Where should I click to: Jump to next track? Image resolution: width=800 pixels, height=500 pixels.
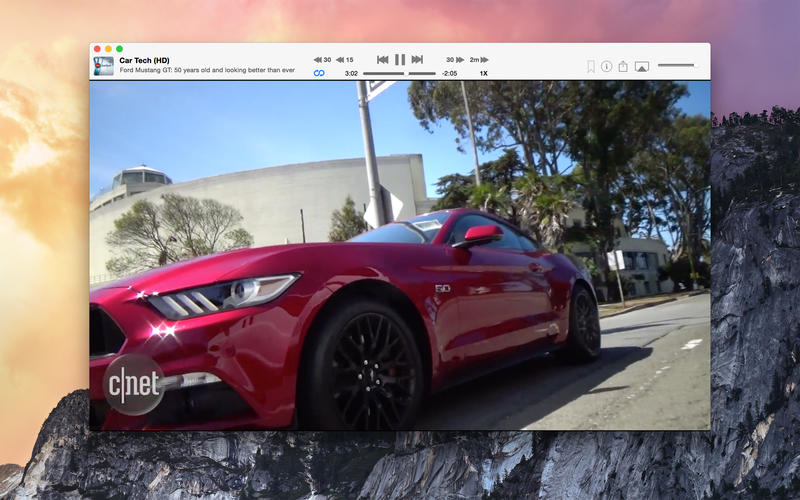[417, 60]
